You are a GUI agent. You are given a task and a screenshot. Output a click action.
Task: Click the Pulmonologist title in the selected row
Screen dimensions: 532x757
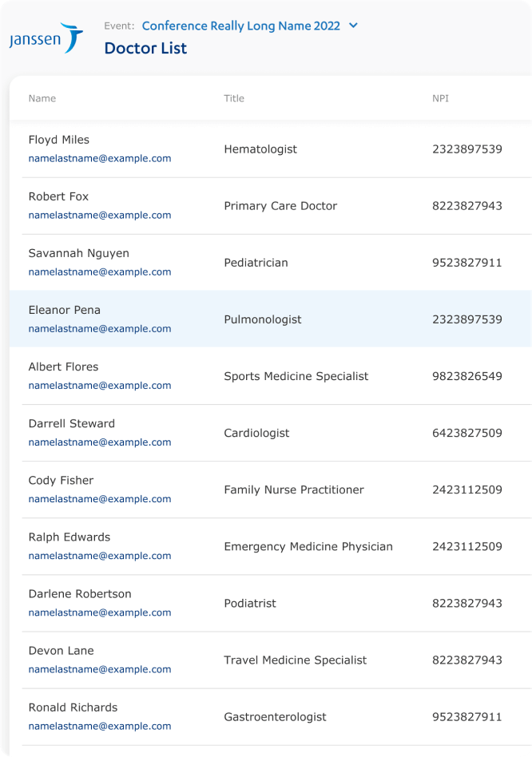click(255, 319)
